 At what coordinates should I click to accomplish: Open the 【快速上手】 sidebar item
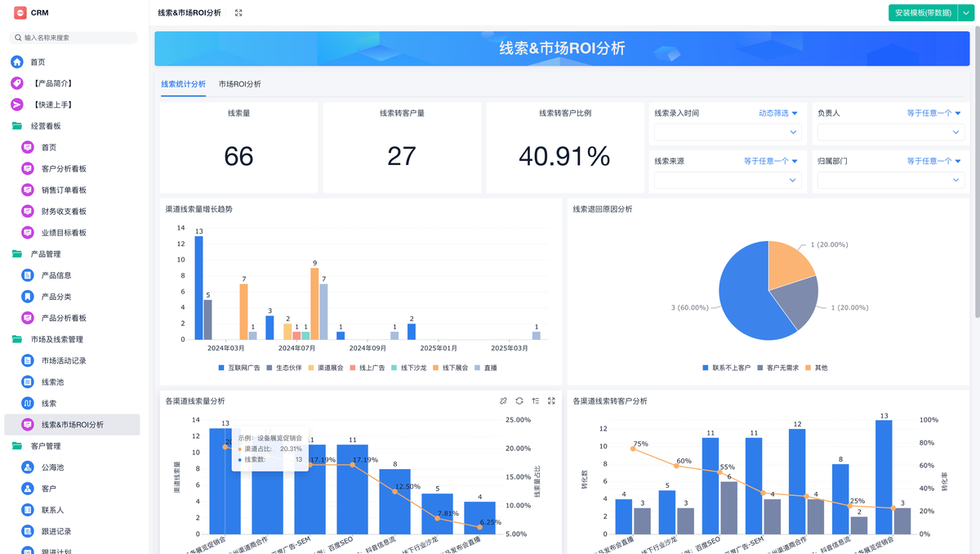point(52,105)
